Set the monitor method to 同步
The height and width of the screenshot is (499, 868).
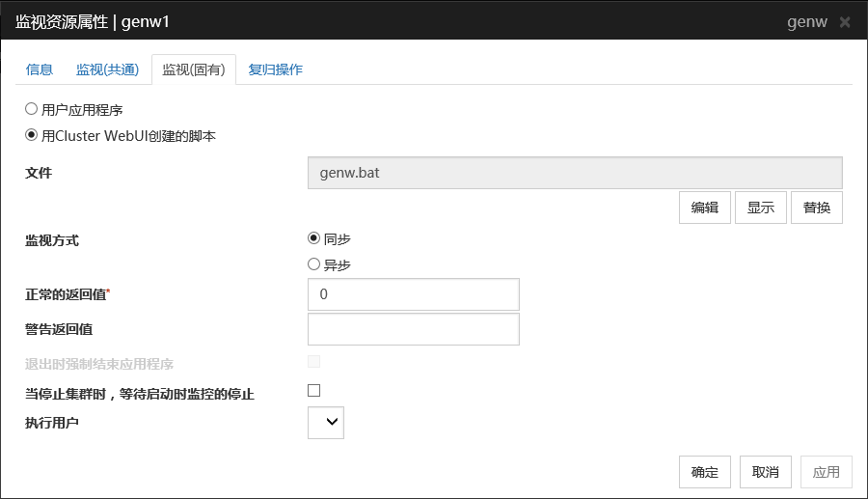[313, 238]
